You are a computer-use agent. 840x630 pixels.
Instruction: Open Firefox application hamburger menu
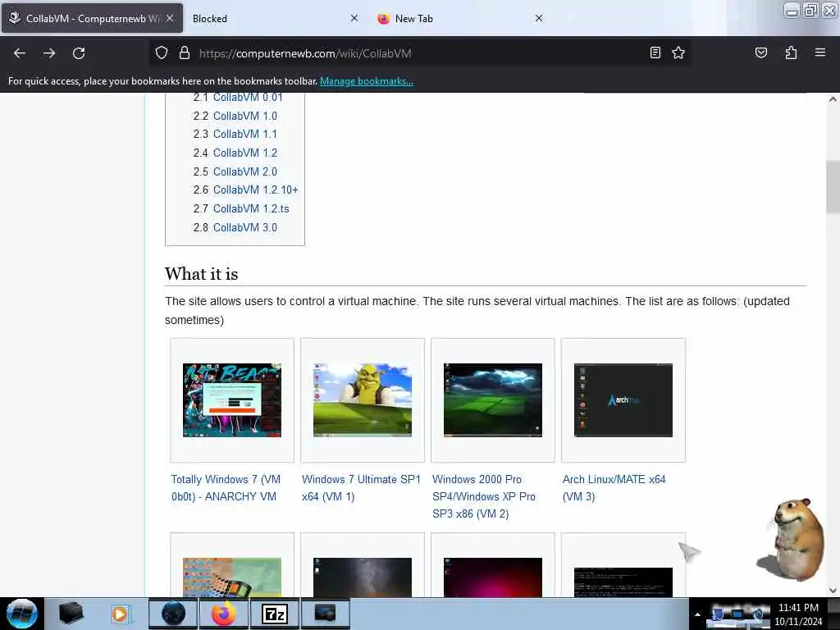point(819,52)
